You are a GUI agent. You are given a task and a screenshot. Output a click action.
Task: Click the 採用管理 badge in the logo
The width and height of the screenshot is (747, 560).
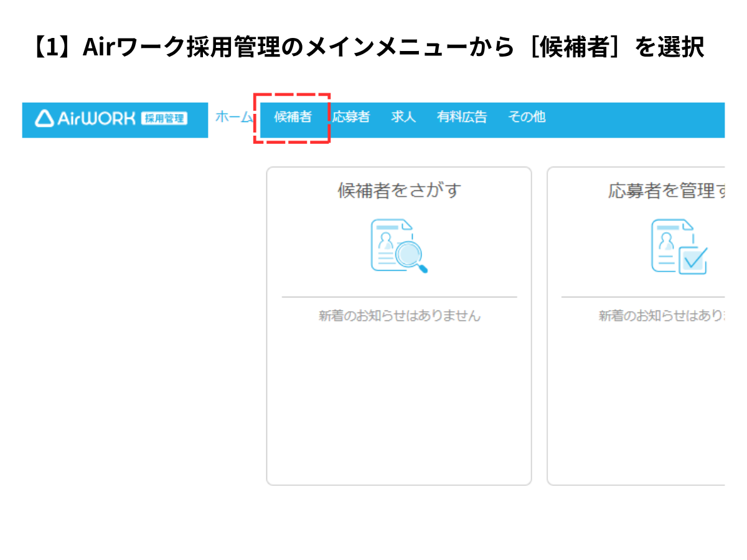pos(164,118)
